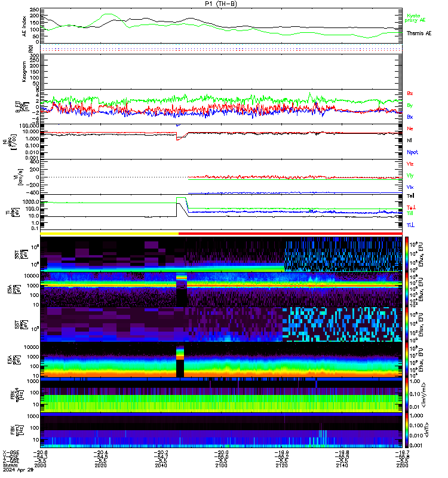448x478 pixels.
Task: Click the "<|nT|>" color bar unit label
Action: (426, 430)
